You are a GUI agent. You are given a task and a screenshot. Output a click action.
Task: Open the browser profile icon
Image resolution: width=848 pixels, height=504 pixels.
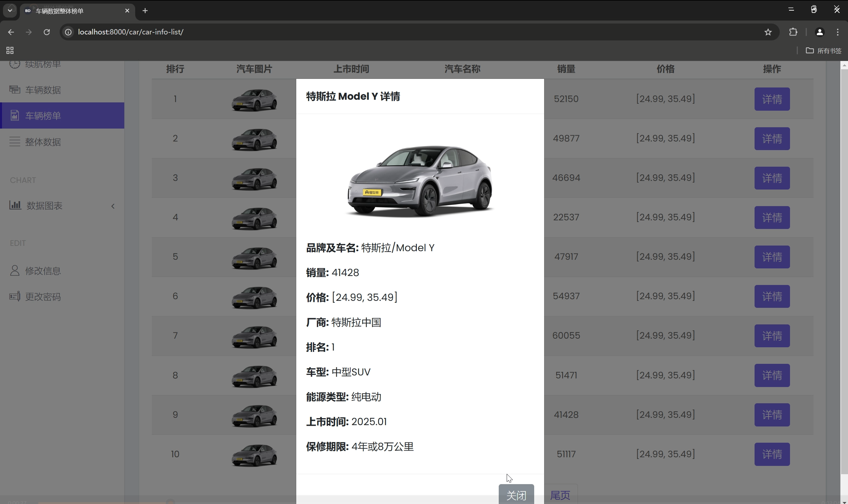(x=820, y=32)
